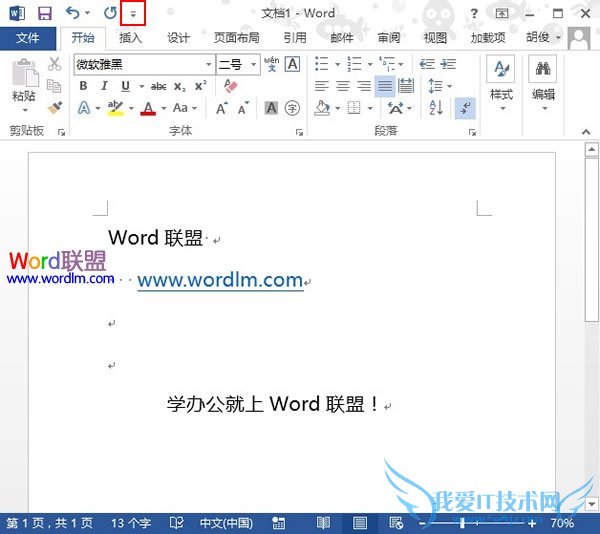The width and height of the screenshot is (600, 534).
Task: Open Word Help question mark
Action: [x=474, y=14]
